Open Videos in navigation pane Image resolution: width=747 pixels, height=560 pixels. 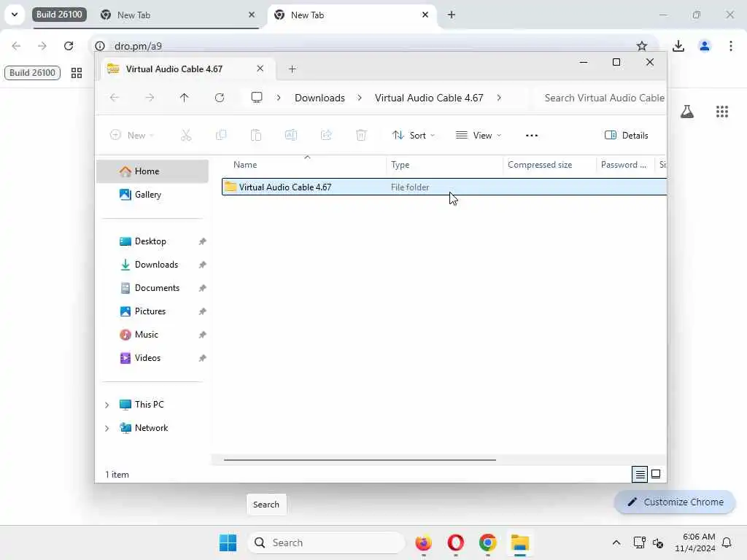pyautogui.click(x=152, y=358)
